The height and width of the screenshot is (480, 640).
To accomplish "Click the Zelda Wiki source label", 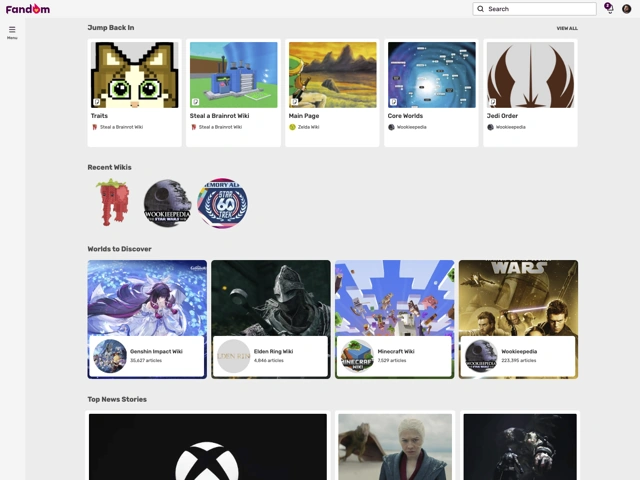I will [x=308, y=127].
